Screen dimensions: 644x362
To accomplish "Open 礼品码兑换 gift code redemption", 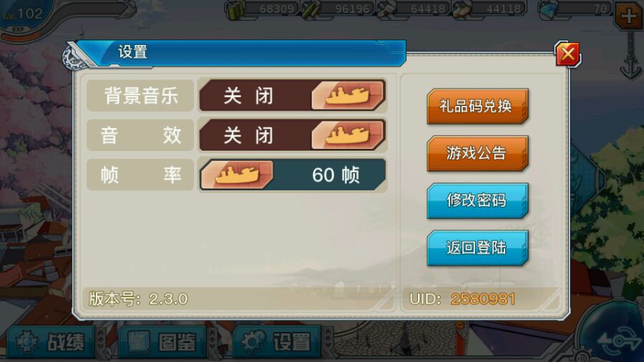I will 477,107.
